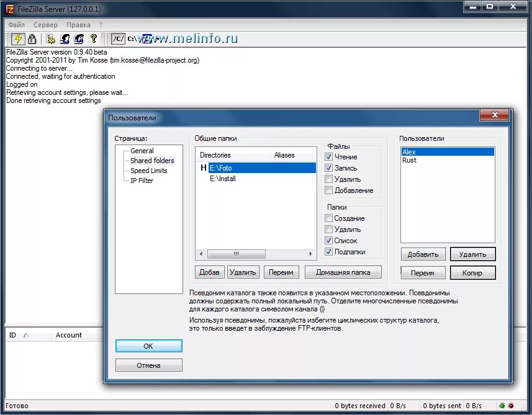Open the Сервер menu
The height and width of the screenshot is (415, 532).
[45, 25]
